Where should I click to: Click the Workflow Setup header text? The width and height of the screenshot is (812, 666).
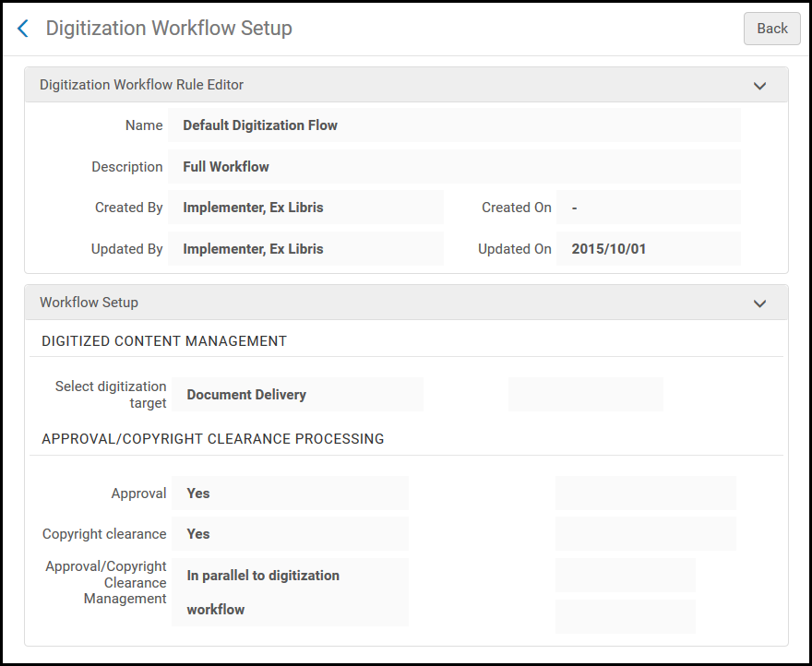(90, 303)
